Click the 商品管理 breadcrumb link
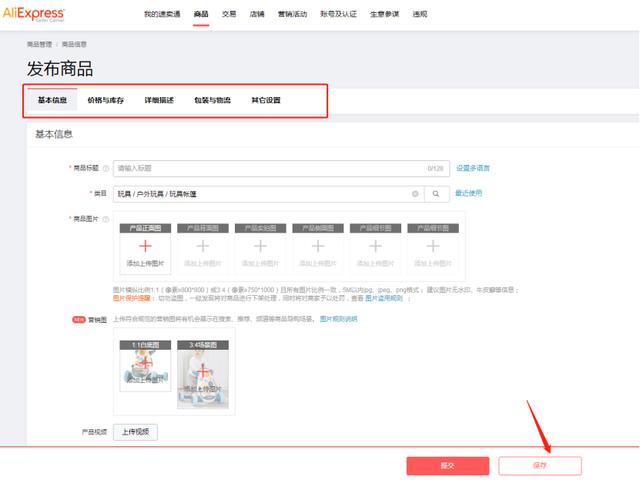The image size is (640, 480). tap(40, 44)
